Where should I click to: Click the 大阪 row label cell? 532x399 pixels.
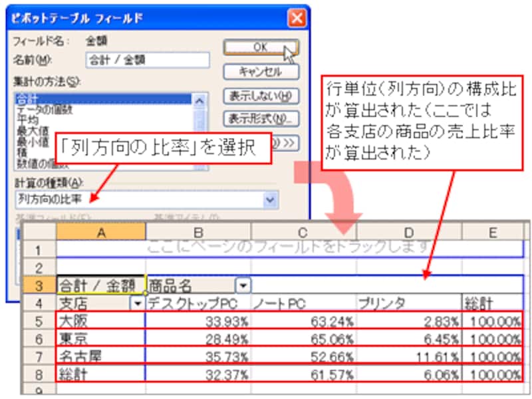(x=101, y=321)
